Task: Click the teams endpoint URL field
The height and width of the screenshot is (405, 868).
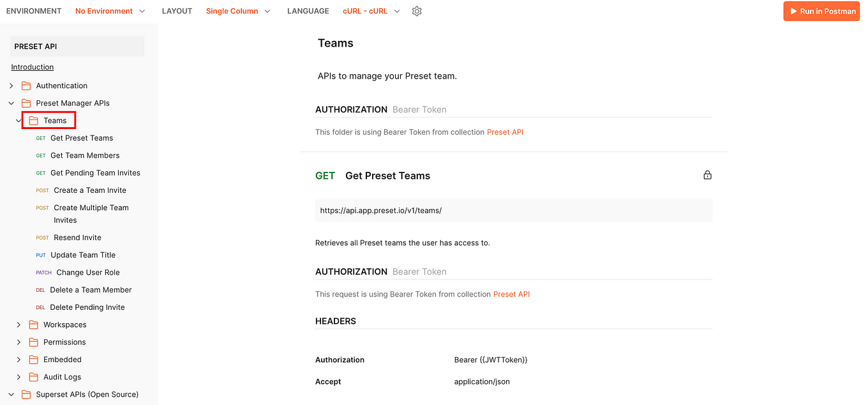Action: (514, 211)
